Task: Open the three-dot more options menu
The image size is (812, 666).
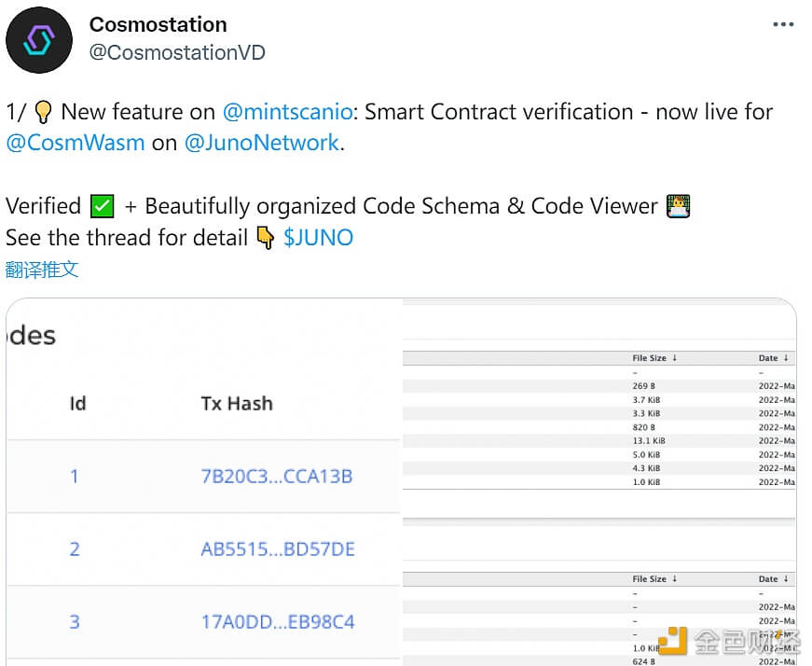Action: click(783, 24)
